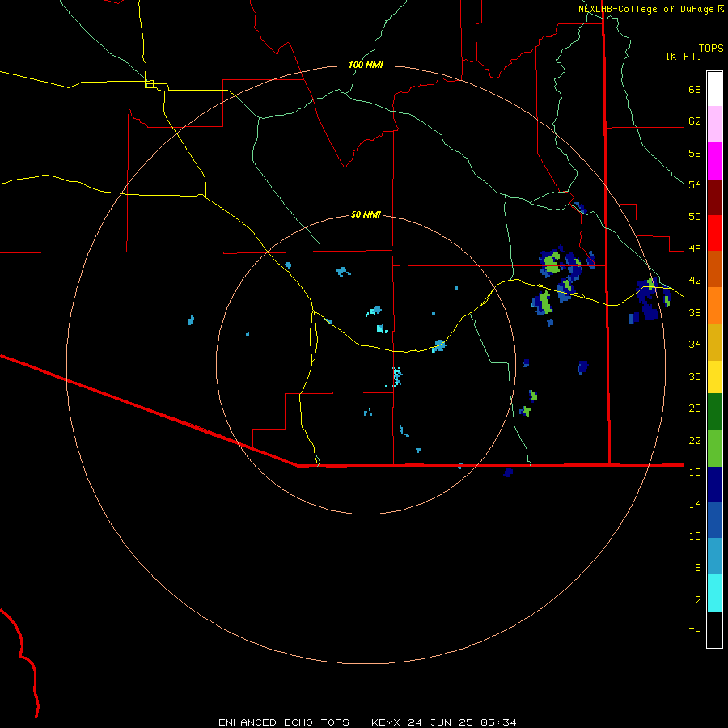This screenshot has height=728, width=728.
Task: Click the 10 value on the legend
Action: point(695,535)
